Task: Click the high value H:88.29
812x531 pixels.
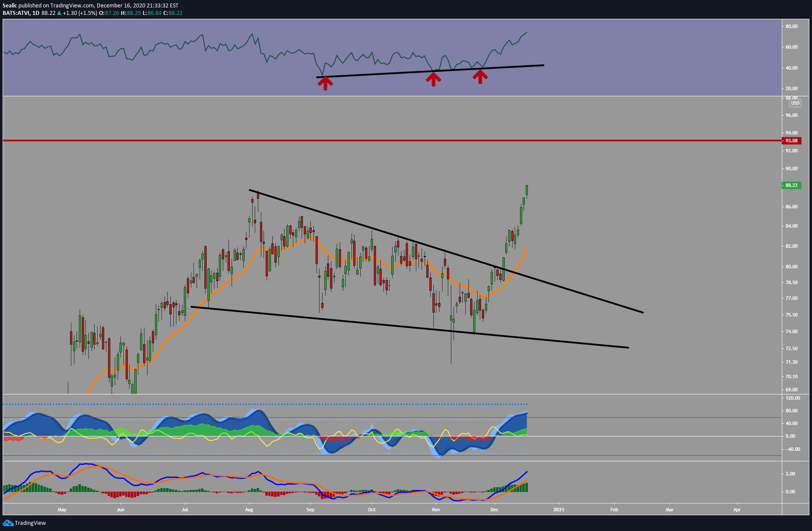Action: click(x=131, y=13)
